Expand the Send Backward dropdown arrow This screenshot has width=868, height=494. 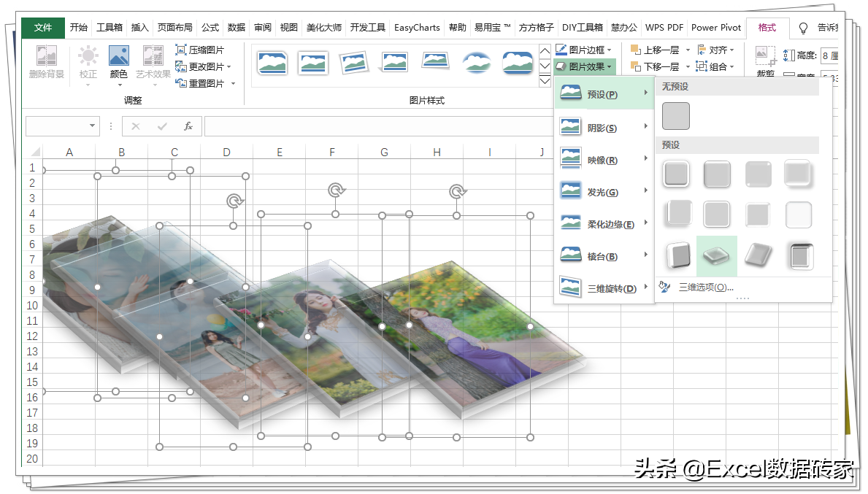coord(688,66)
